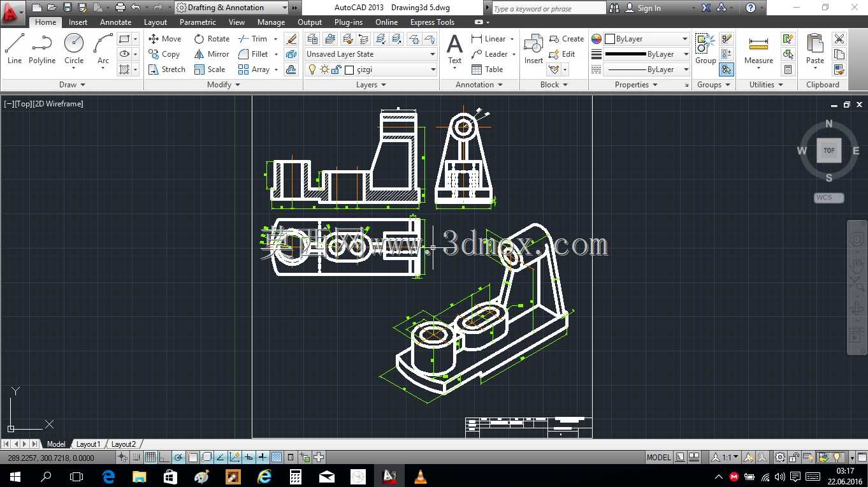Switch to the Annotate ribbon tab
This screenshot has width=868, height=487.
click(115, 22)
